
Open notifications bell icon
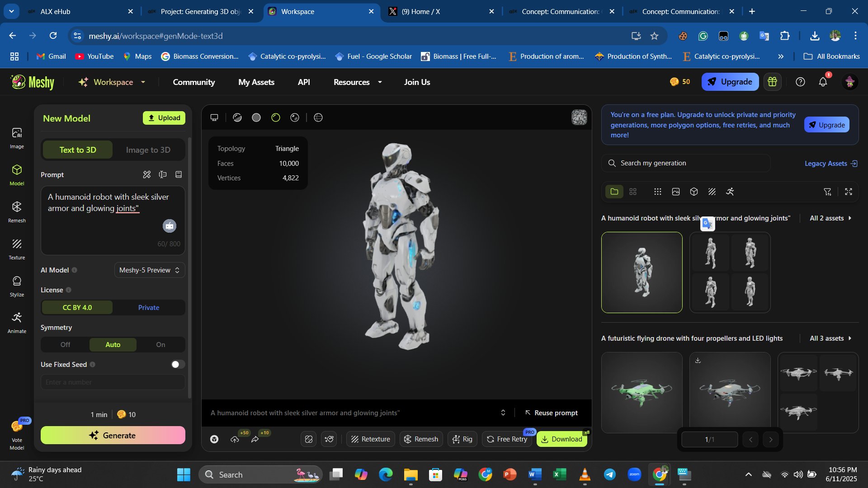tap(823, 82)
